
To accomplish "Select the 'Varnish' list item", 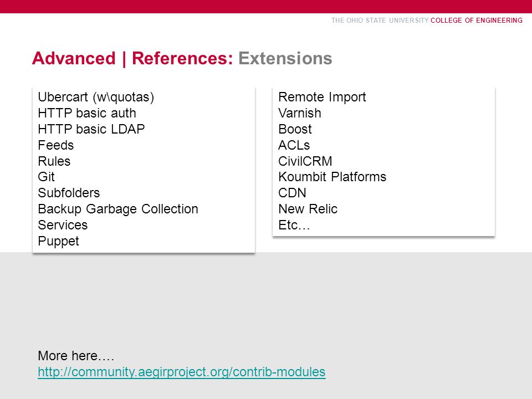I will click(x=300, y=113).
